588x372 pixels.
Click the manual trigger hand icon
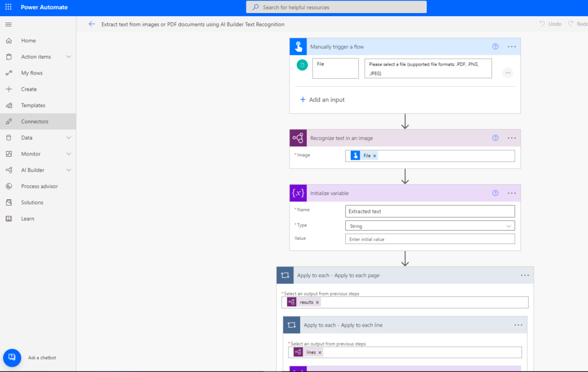tap(298, 46)
